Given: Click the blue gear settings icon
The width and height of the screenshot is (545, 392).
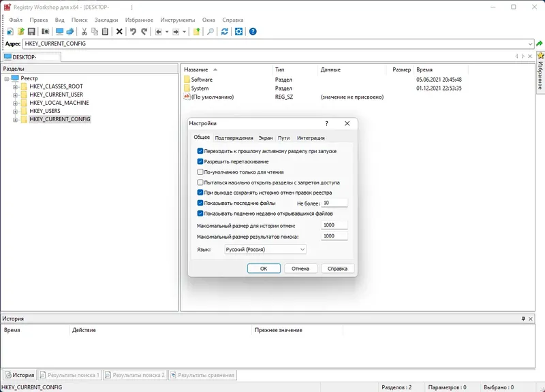Looking at the screenshot, I should 239,31.
